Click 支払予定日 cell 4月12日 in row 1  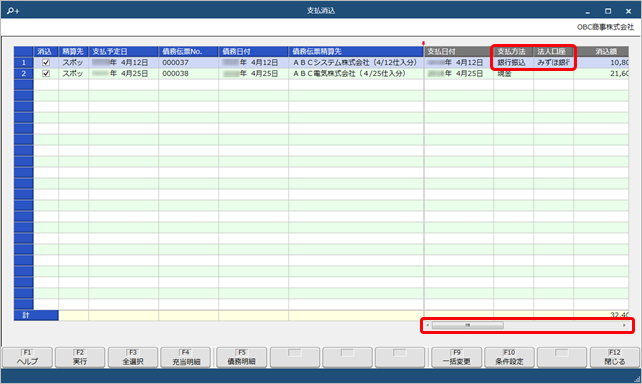[x=123, y=63]
